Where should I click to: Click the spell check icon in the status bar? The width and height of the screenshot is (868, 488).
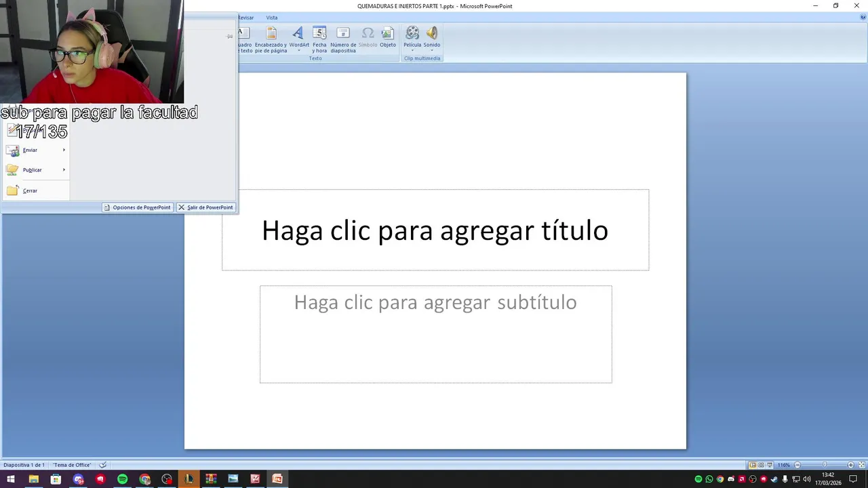[102, 465]
